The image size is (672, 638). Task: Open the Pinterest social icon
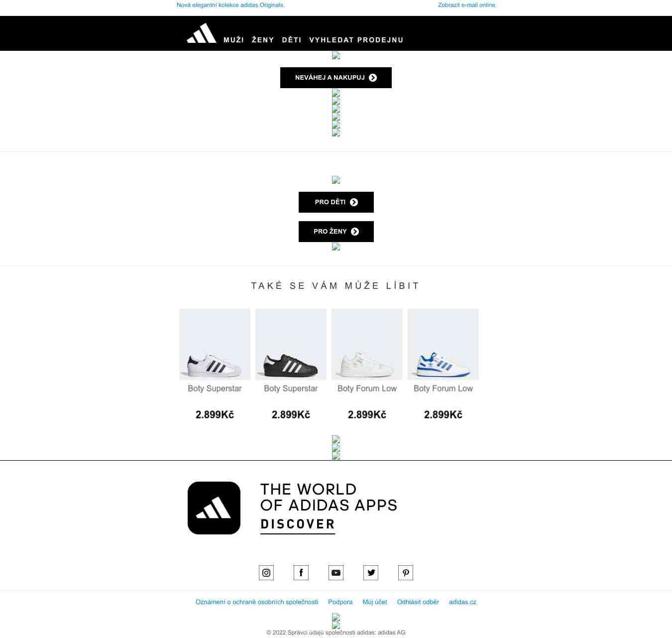pos(406,573)
